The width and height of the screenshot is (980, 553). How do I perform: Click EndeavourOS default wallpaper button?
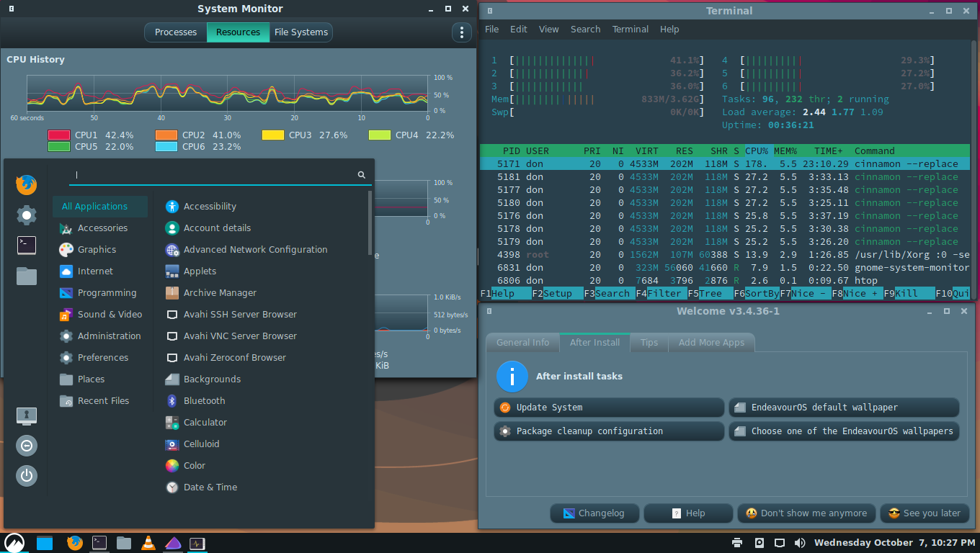click(x=844, y=408)
